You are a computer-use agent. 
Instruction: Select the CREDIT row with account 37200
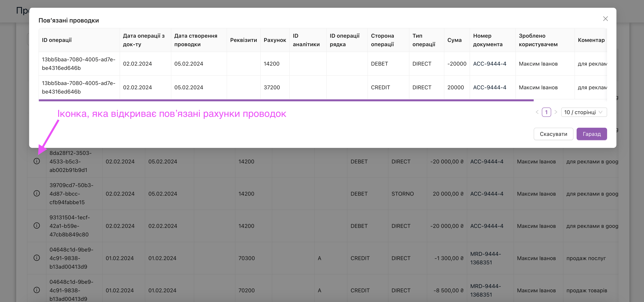[272, 87]
